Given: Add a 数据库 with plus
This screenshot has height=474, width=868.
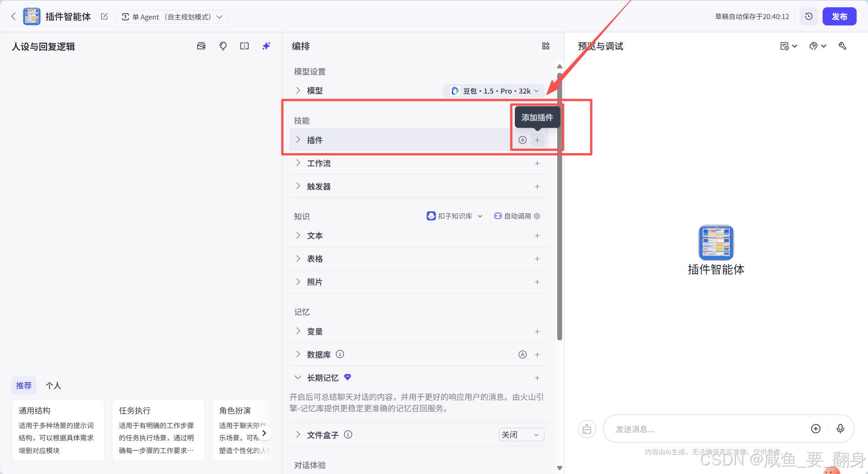Looking at the screenshot, I should coord(537,354).
